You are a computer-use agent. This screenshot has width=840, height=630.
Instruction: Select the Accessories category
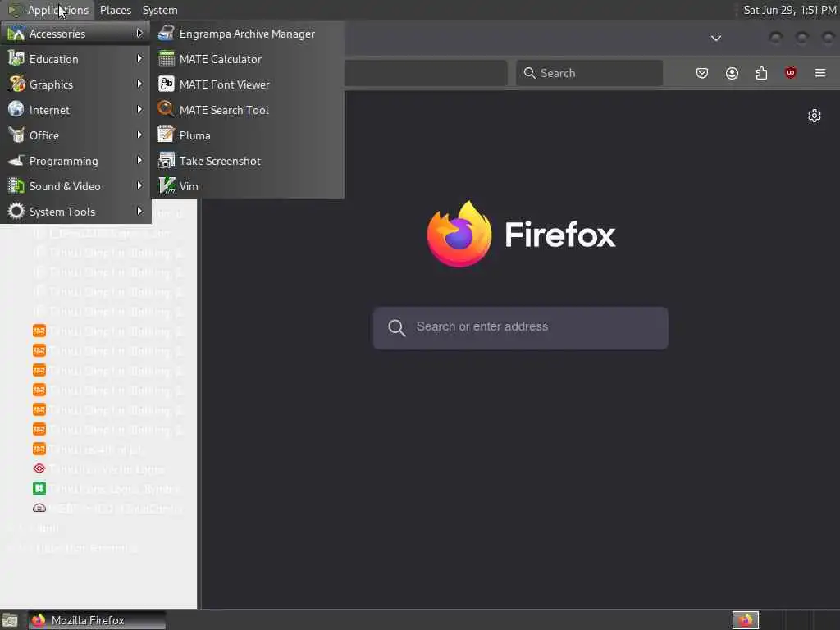point(75,34)
